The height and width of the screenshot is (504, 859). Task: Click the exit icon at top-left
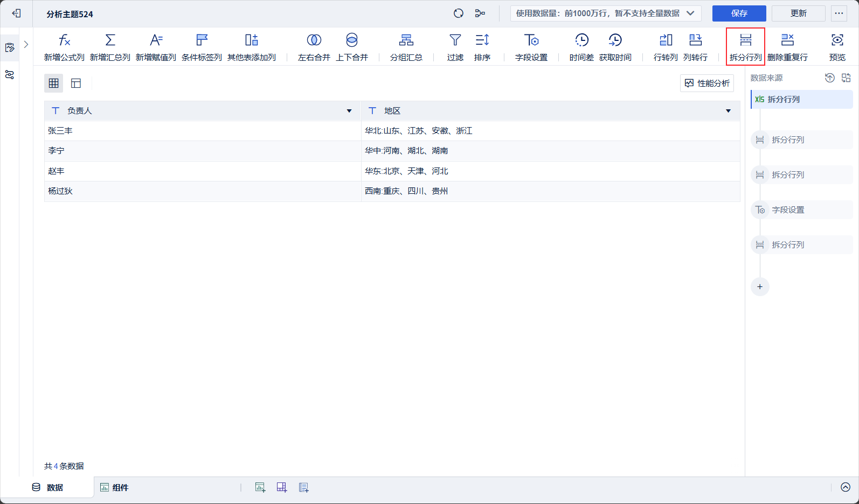16,13
